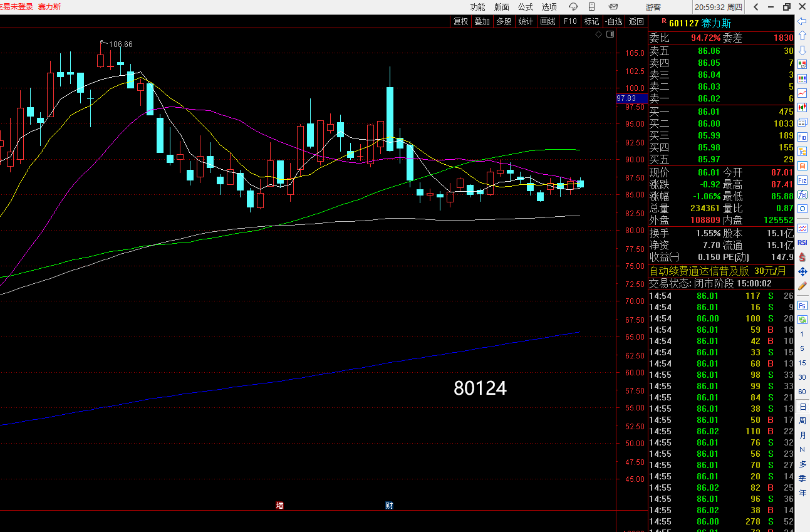Click the 叠加 overlay button
This screenshot has height=532, width=810.
coord(482,21)
